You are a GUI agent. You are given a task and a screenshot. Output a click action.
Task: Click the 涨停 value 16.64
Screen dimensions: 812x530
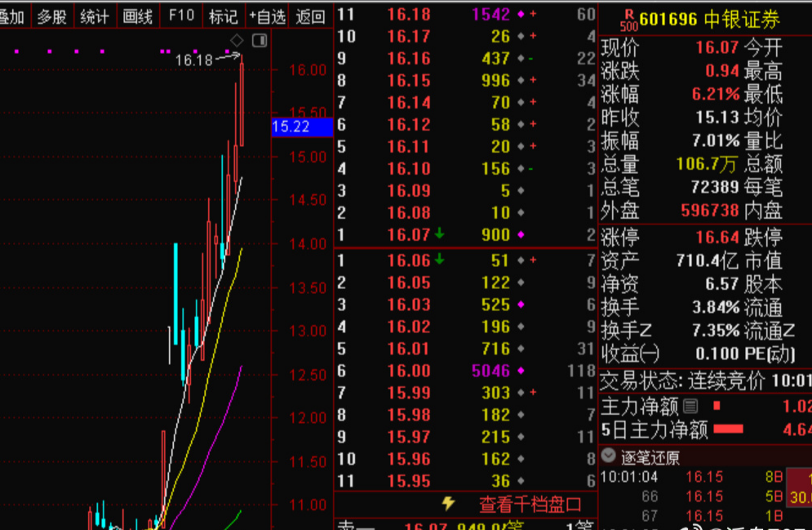tap(717, 238)
